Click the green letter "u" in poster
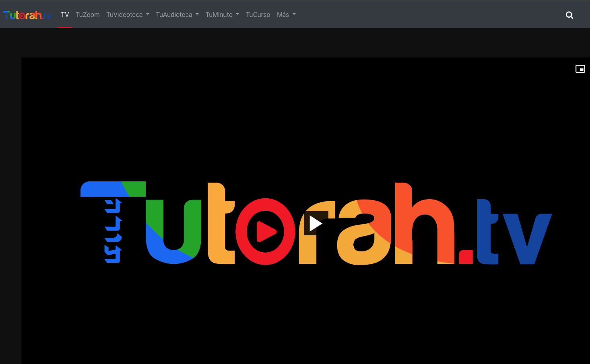 point(173,233)
